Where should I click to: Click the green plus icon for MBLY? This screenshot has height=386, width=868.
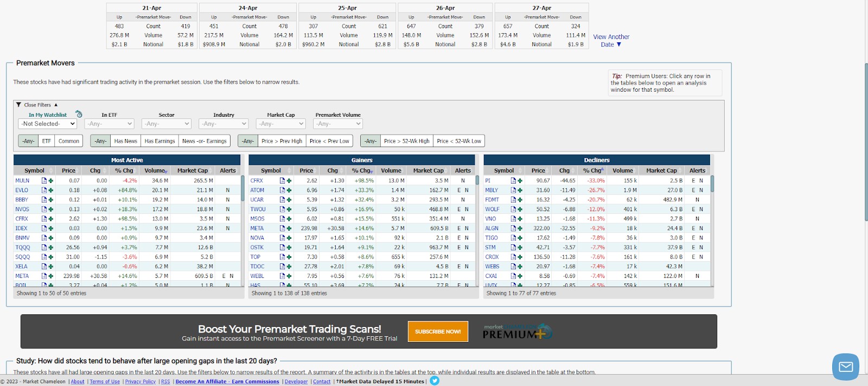click(x=520, y=191)
